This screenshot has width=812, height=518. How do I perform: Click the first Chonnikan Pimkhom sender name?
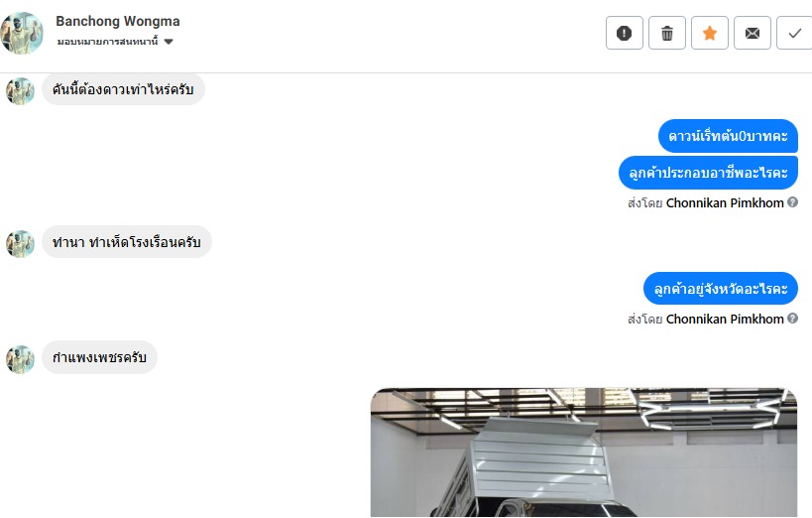[725, 202]
